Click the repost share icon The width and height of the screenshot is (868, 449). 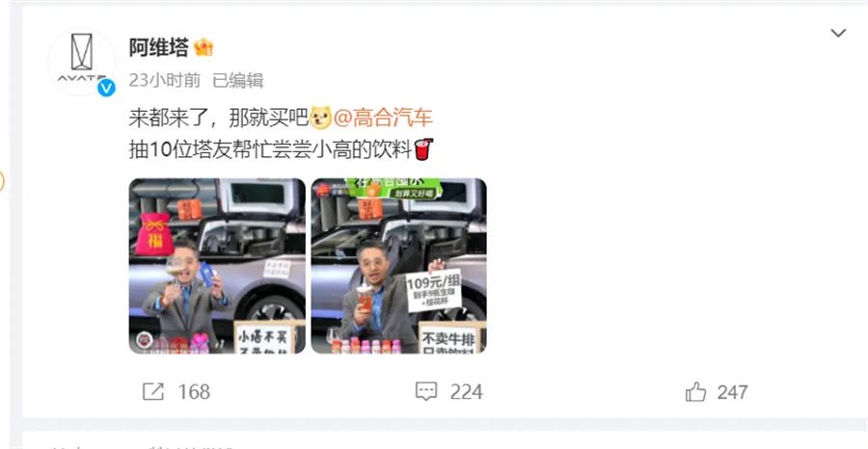[x=153, y=391]
